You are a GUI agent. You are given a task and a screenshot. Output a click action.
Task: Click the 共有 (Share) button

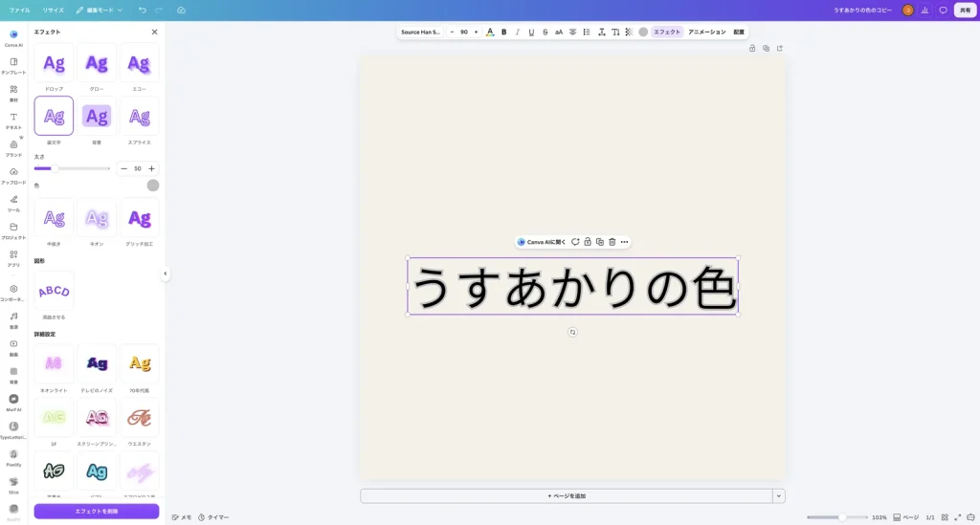(965, 10)
